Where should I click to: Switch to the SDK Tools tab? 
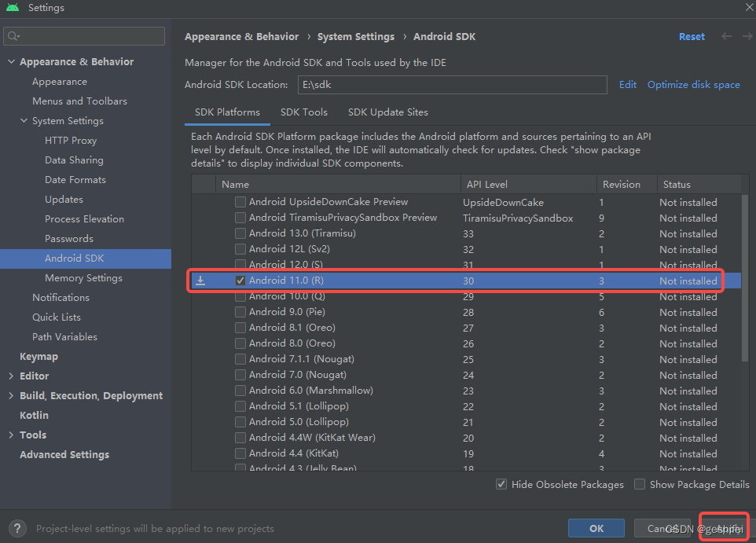[304, 112]
